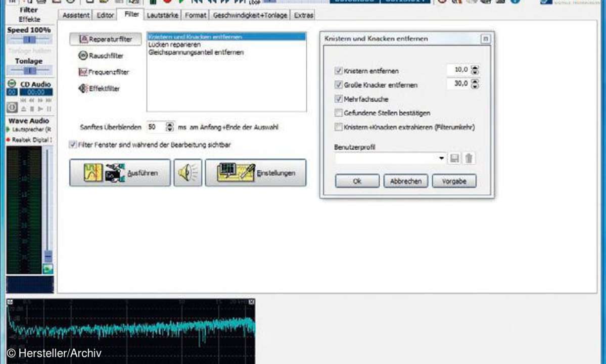
Task: Close the Knistern und Knacken entfernen dialog
Action: pyautogui.click(x=485, y=38)
